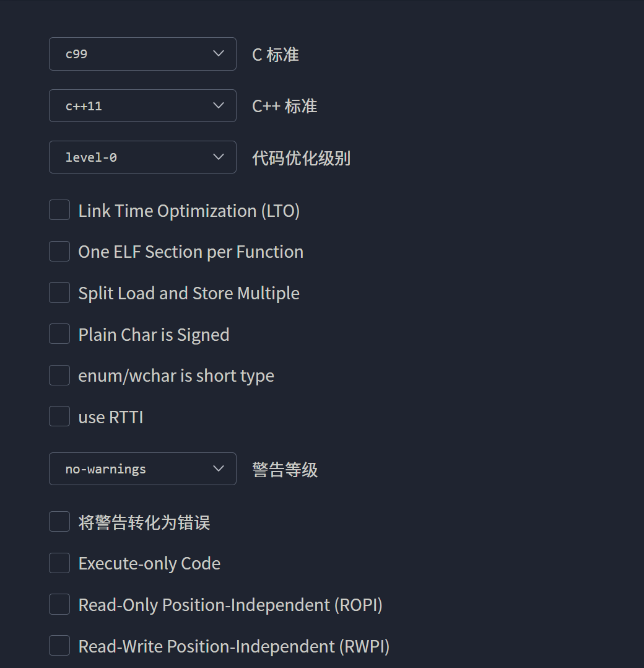Toggle Read-Only Position-Independent (ROPI) checkbox
This screenshot has width=644, height=668.
point(59,604)
